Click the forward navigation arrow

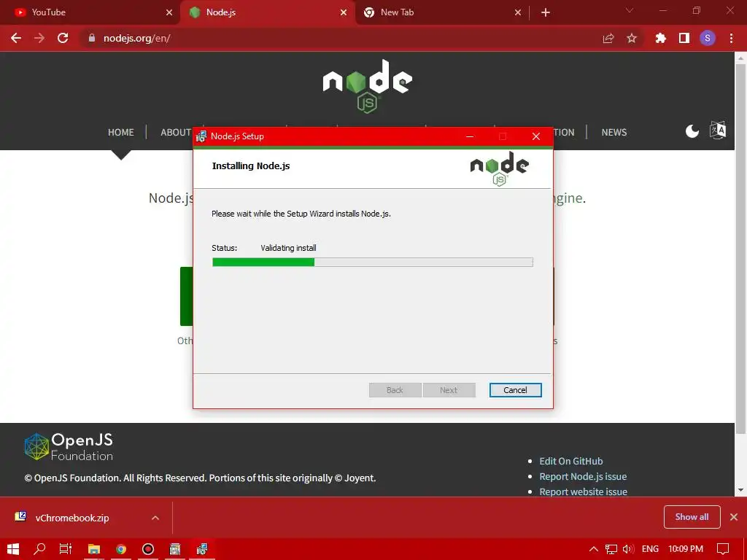point(39,38)
